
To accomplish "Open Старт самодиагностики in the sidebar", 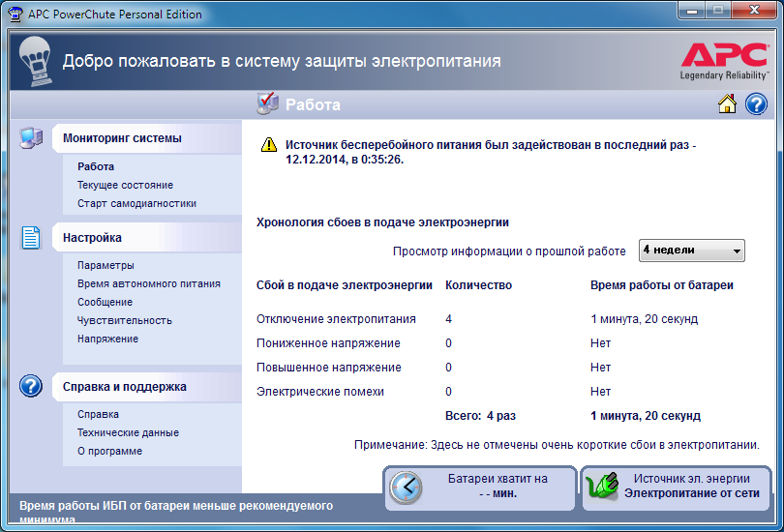I will [x=136, y=203].
